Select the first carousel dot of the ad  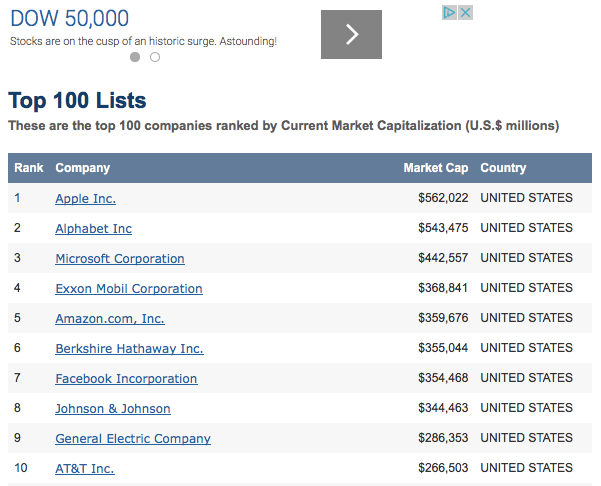point(135,57)
